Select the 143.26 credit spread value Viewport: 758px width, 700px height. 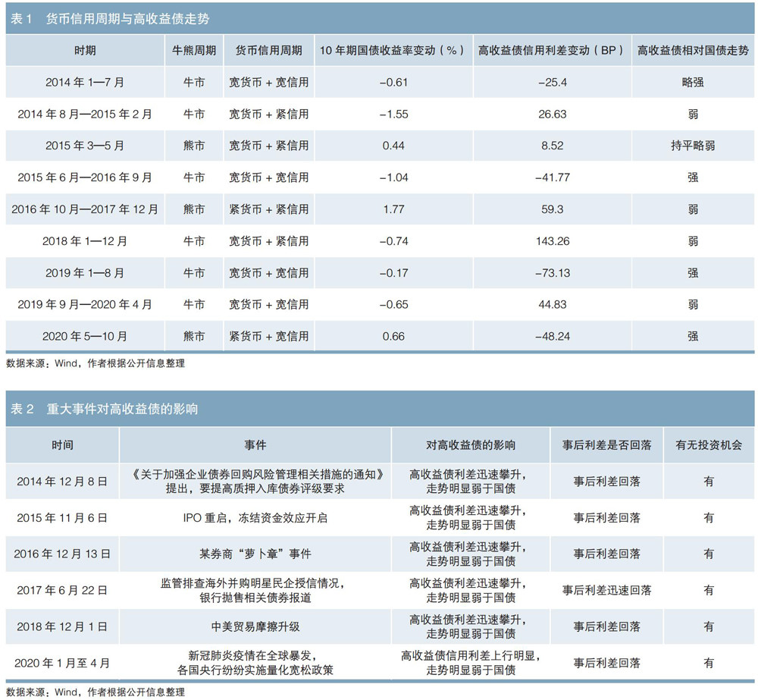pos(551,241)
